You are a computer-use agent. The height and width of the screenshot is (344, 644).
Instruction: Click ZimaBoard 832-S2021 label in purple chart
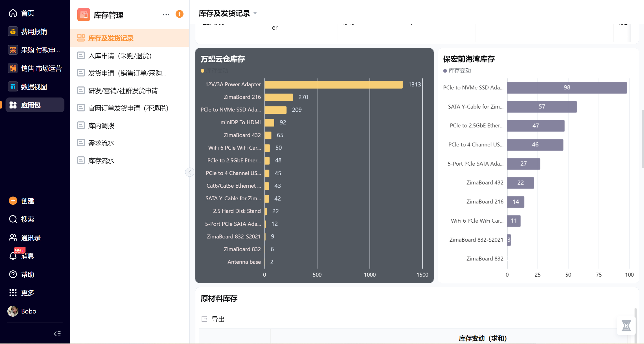476,240
